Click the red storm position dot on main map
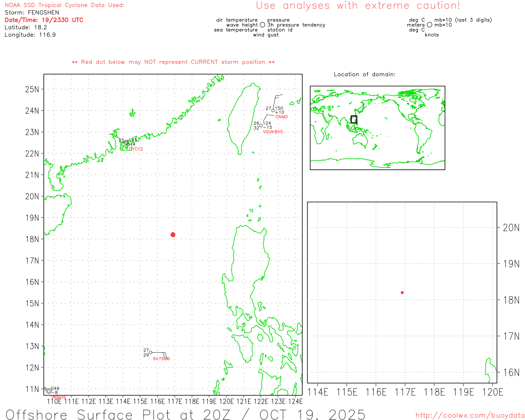This screenshot has height=420, width=525. coord(173,235)
